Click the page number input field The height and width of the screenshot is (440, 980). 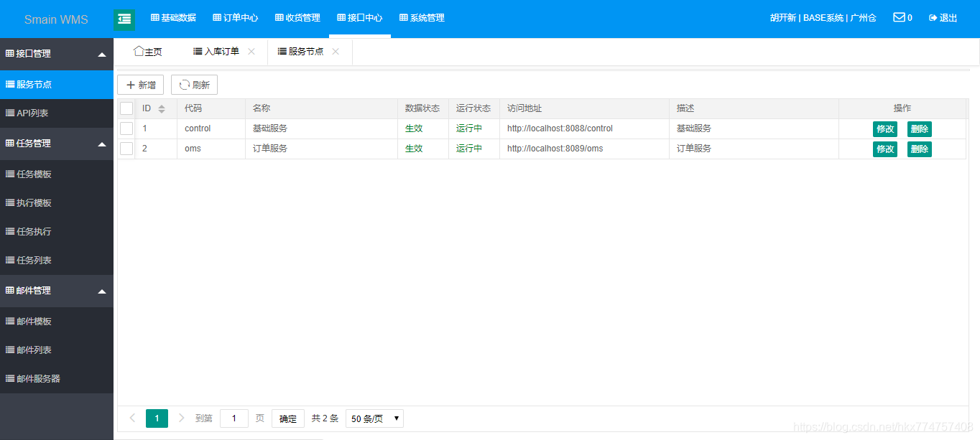(x=234, y=418)
